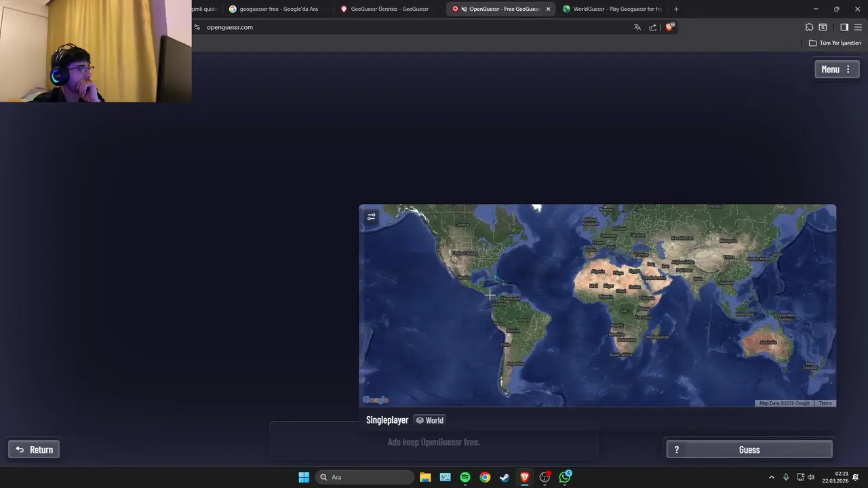The image size is (868, 488).
Task: Click on Australia on the map
Action: click(768, 342)
